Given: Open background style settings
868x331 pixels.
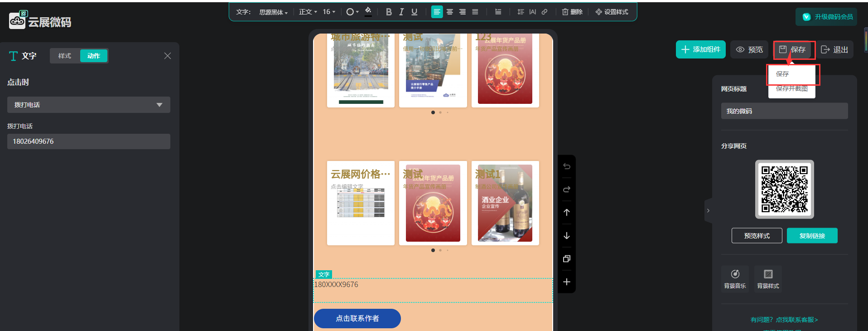Looking at the screenshot, I should coord(768,278).
